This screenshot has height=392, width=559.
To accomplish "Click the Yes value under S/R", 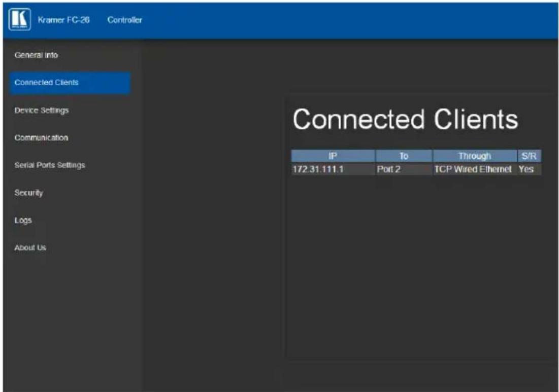I will tap(529, 169).
